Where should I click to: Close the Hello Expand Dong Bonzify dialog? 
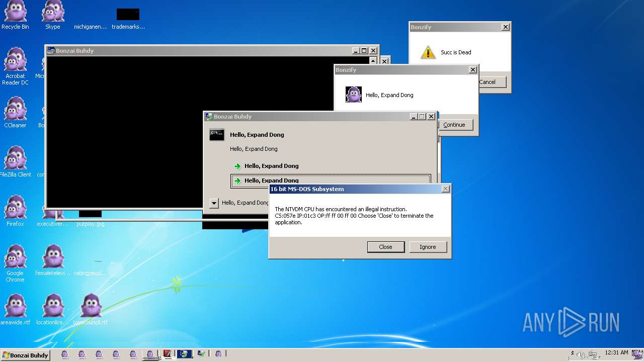472,70
